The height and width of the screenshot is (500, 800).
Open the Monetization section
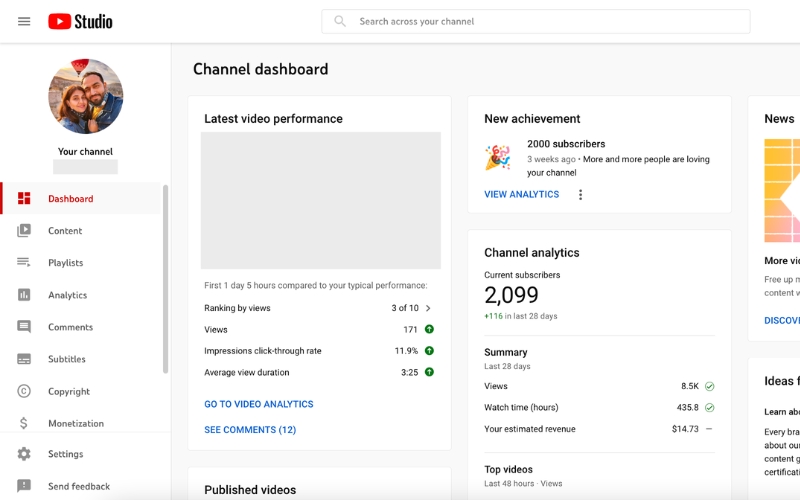(x=81, y=422)
